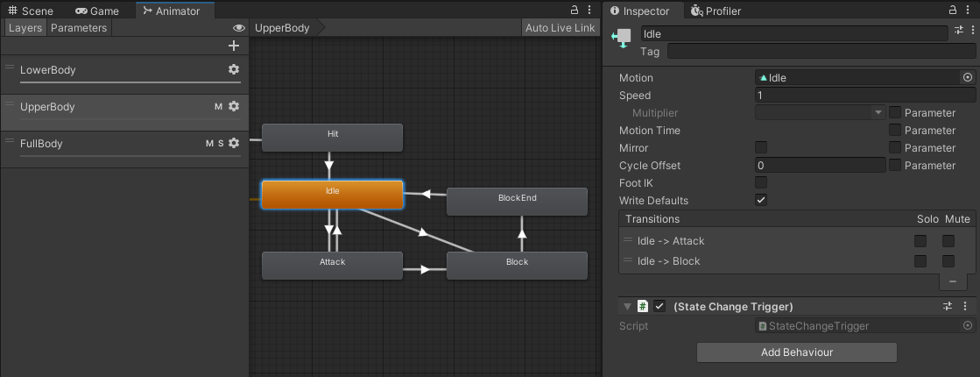Screen dimensions: 980x377
Task: Click the Motion object picker circle
Action: [968, 77]
